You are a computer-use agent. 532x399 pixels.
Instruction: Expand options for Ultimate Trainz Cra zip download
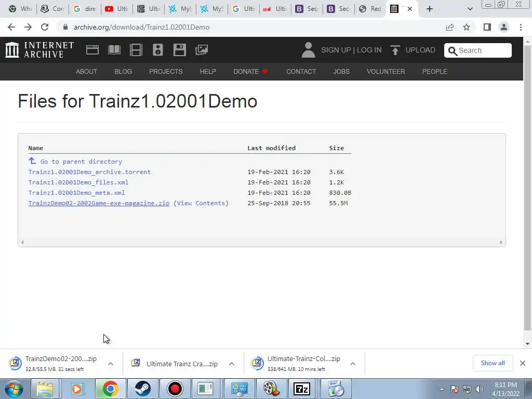pos(232,364)
